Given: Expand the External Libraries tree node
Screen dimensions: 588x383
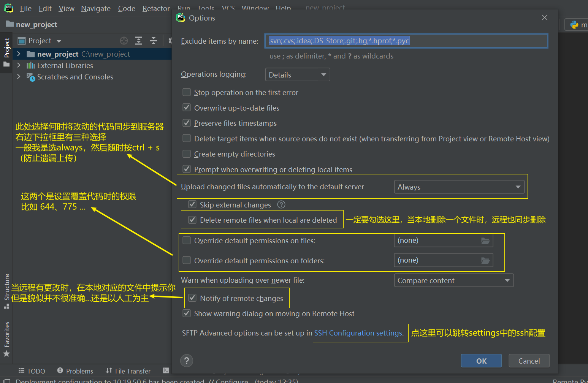Looking at the screenshot, I should click(19, 65).
